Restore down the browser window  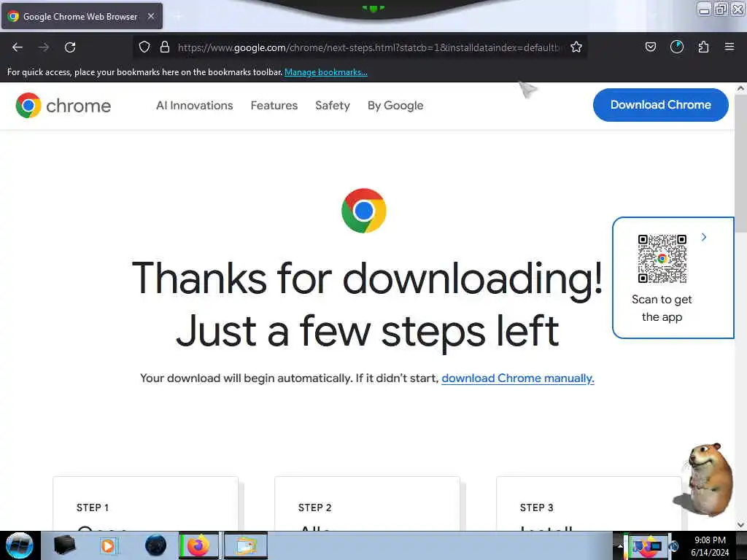pos(721,9)
